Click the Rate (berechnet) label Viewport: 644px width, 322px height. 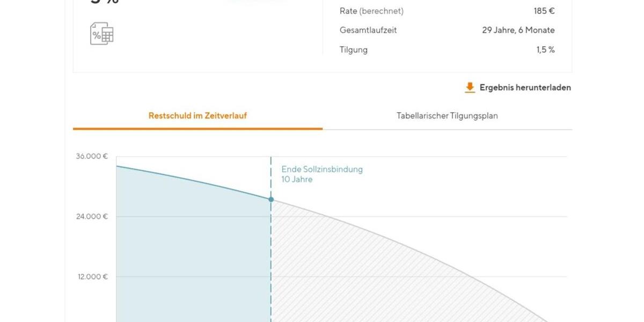tap(371, 11)
